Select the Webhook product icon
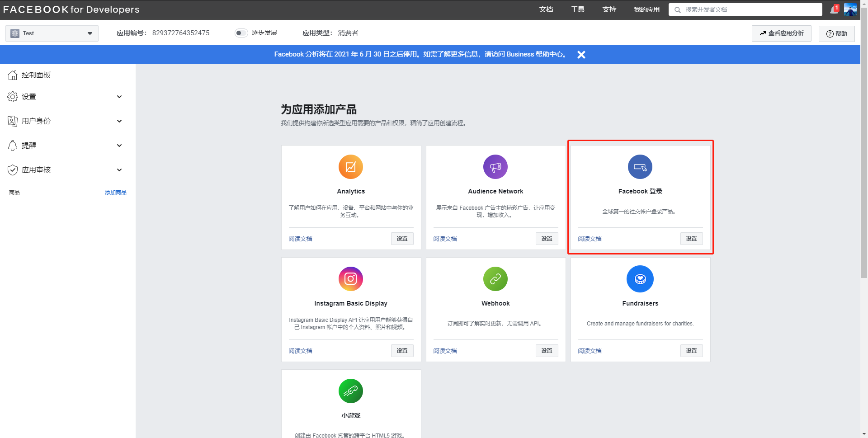The image size is (868, 438). (495, 279)
